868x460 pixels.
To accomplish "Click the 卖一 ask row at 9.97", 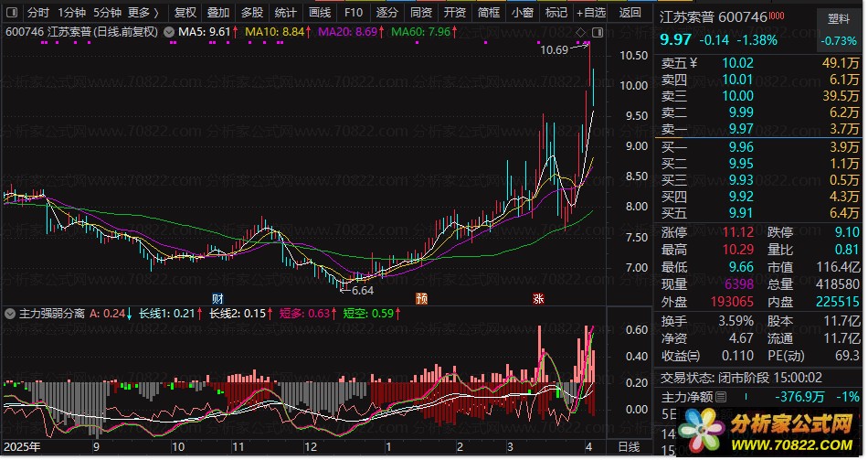I will [759, 129].
